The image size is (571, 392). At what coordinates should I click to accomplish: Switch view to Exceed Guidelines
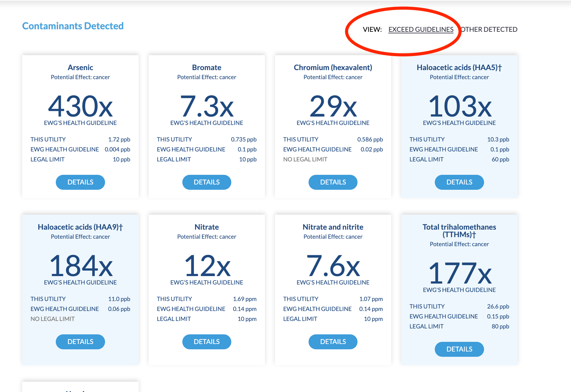(x=421, y=30)
